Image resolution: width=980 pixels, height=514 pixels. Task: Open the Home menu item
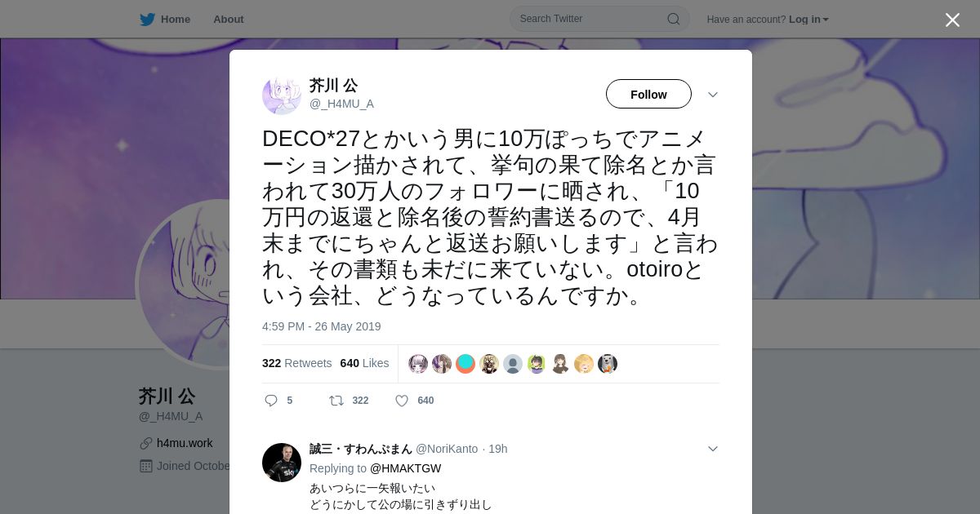176,19
